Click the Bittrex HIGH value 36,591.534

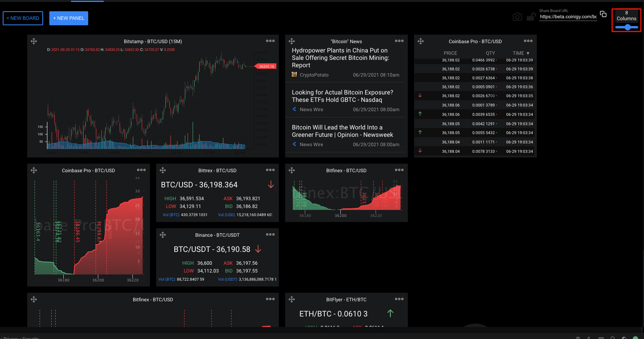[192, 199]
